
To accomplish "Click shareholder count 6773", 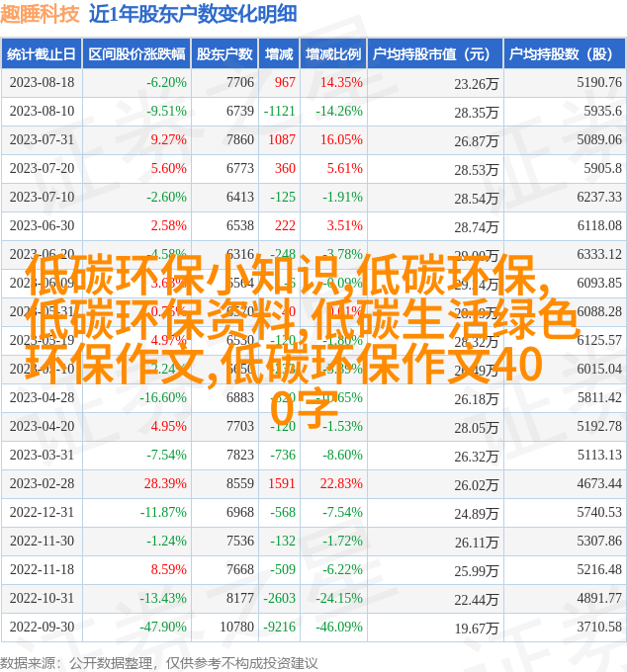I will click(240, 168).
